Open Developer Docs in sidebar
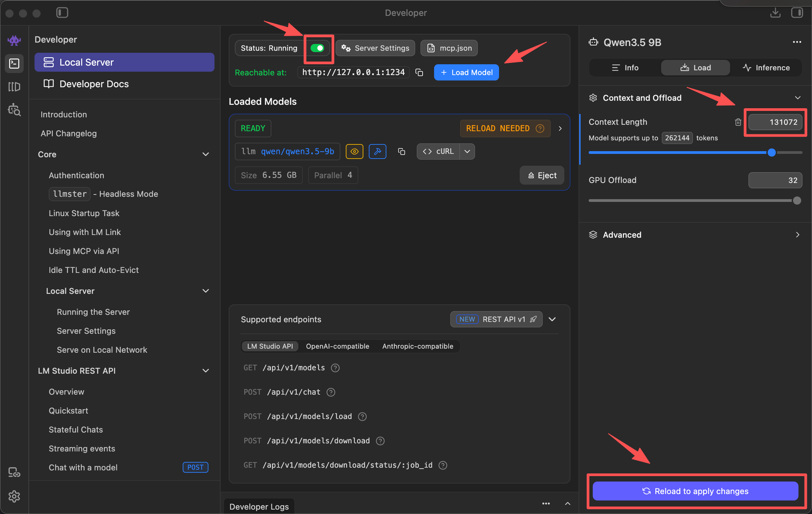The height and width of the screenshot is (514, 812). 124,84
